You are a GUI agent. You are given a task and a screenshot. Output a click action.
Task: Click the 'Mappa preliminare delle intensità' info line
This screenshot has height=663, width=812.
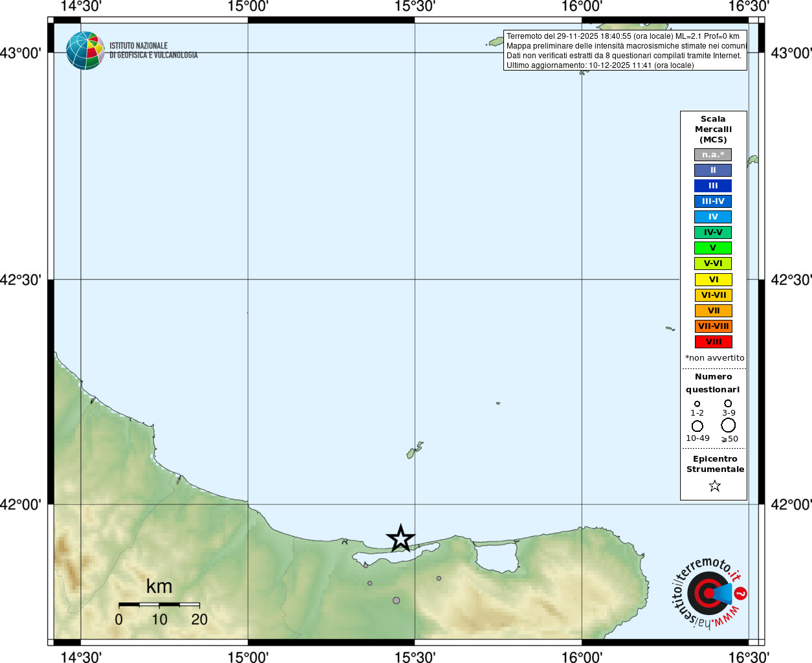626,46
